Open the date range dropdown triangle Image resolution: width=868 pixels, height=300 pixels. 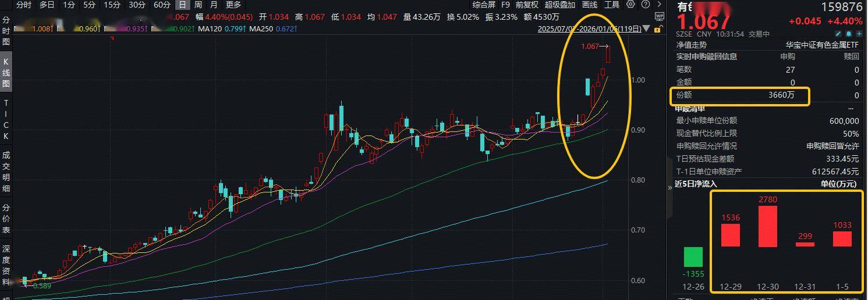(x=647, y=28)
